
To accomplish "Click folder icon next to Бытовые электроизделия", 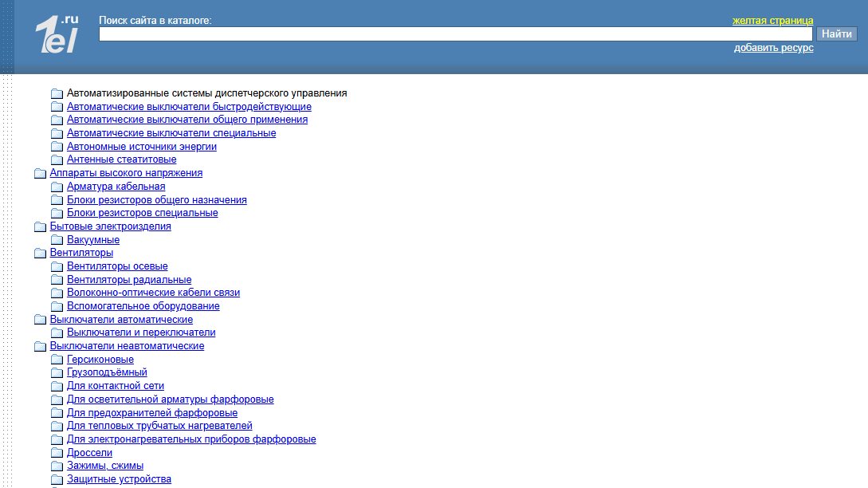I will [40, 226].
